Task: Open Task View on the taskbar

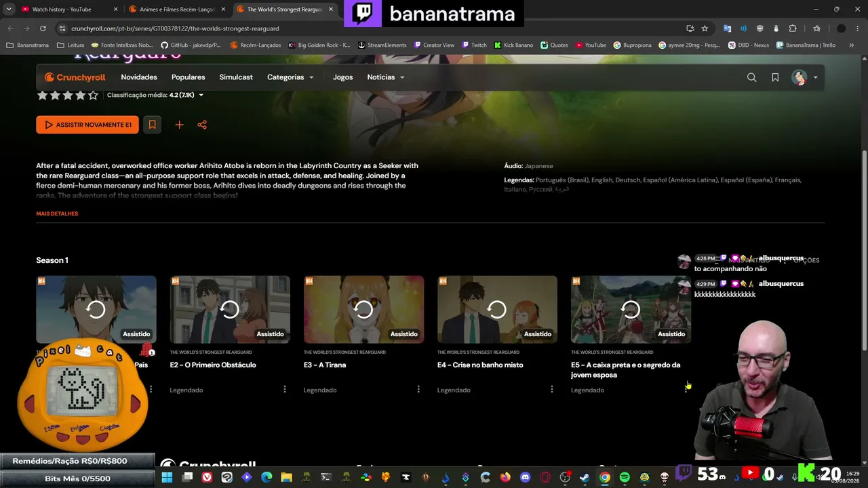Action: coord(187,477)
